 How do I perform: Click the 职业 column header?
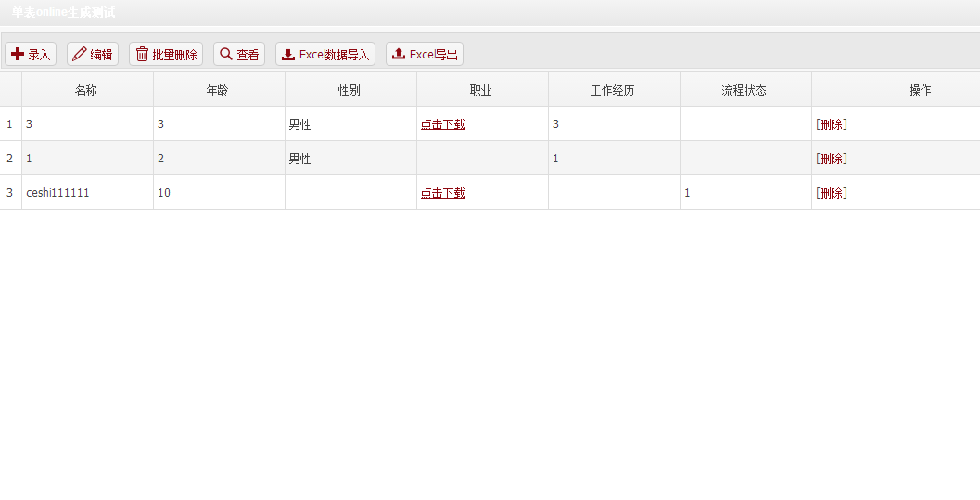point(481,90)
